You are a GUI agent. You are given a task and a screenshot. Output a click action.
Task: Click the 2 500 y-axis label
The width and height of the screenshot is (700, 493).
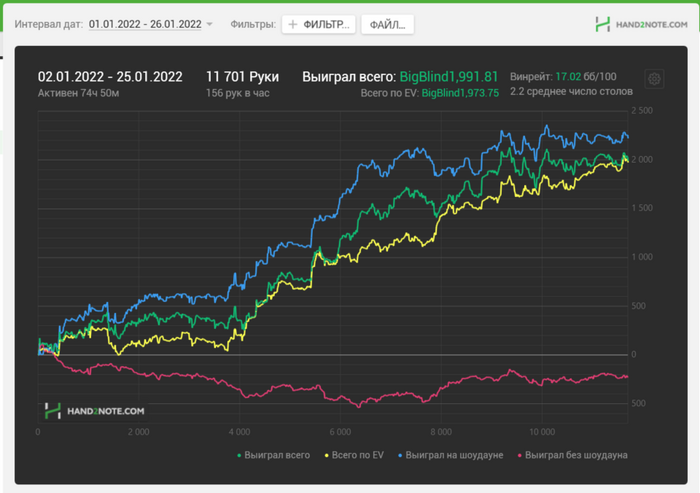642,111
